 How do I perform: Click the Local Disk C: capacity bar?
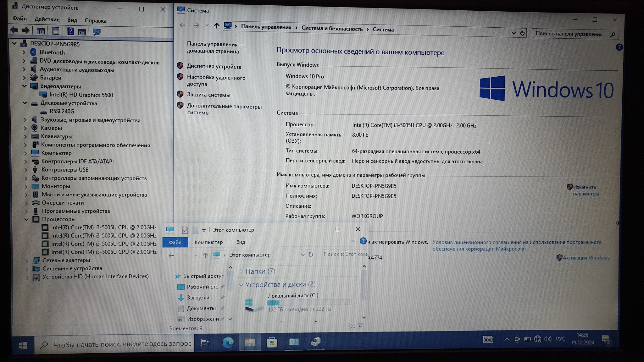click(309, 303)
